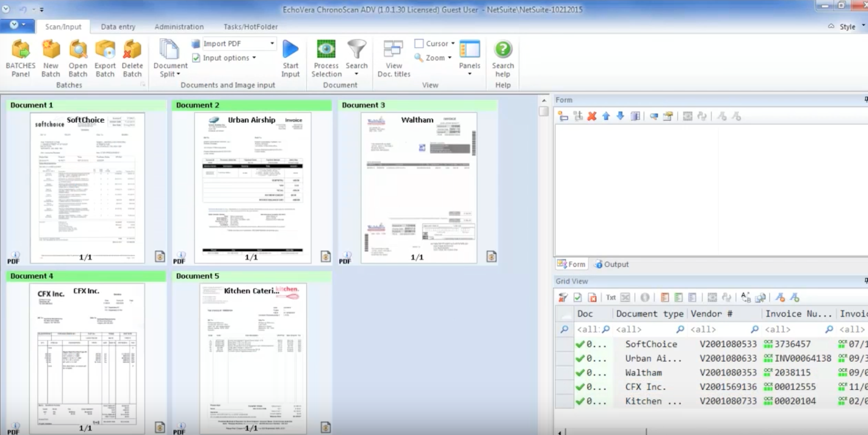Click SoftChoice row checkmark in grid
Screen dimensions: 868x435
(x=580, y=344)
